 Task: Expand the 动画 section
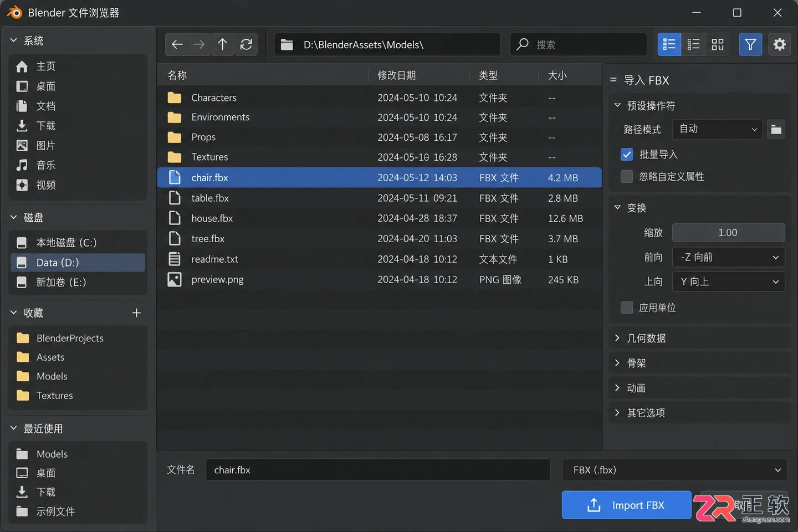click(699, 388)
